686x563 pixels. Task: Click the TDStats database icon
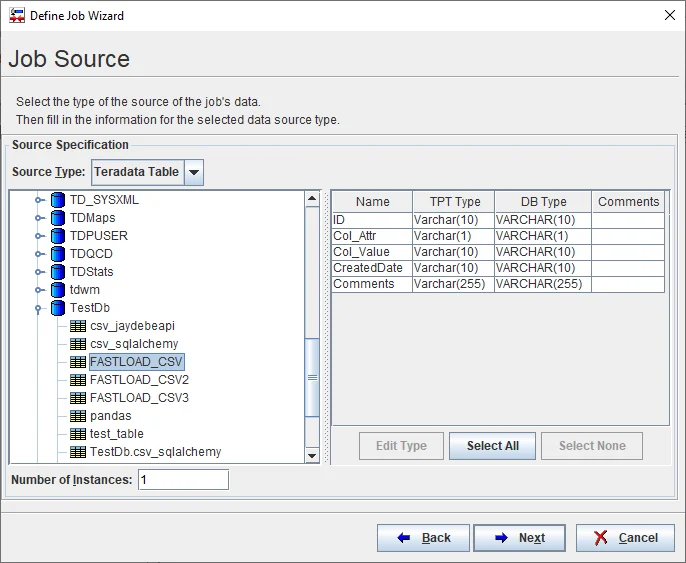[x=58, y=272]
